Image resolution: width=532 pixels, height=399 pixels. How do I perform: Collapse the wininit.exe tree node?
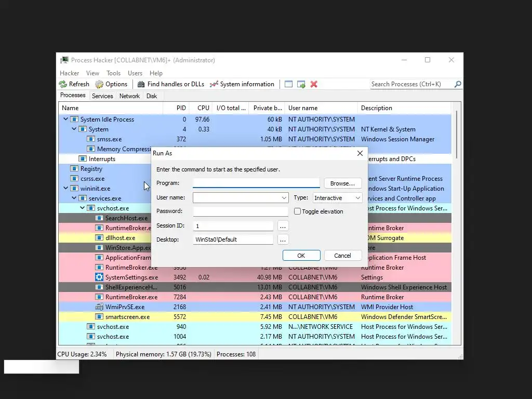(x=66, y=188)
